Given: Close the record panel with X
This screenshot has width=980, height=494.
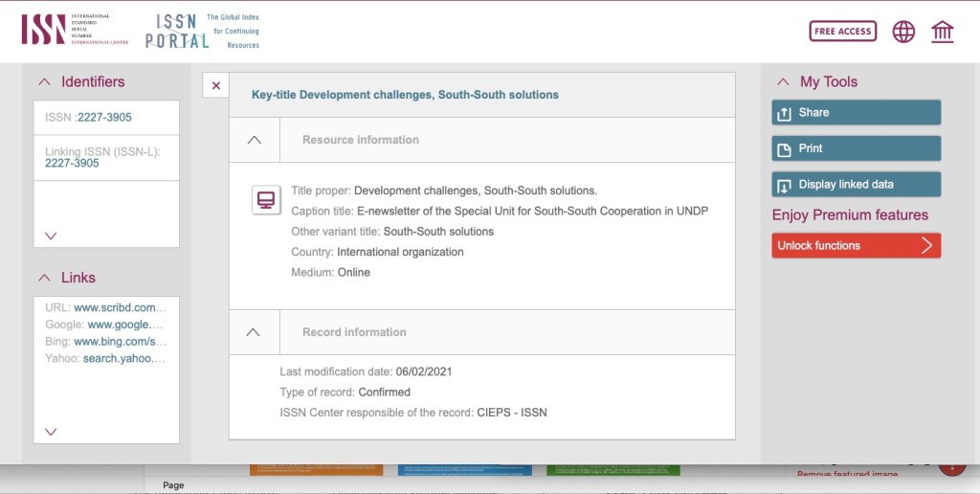Looking at the screenshot, I should point(216,85).
